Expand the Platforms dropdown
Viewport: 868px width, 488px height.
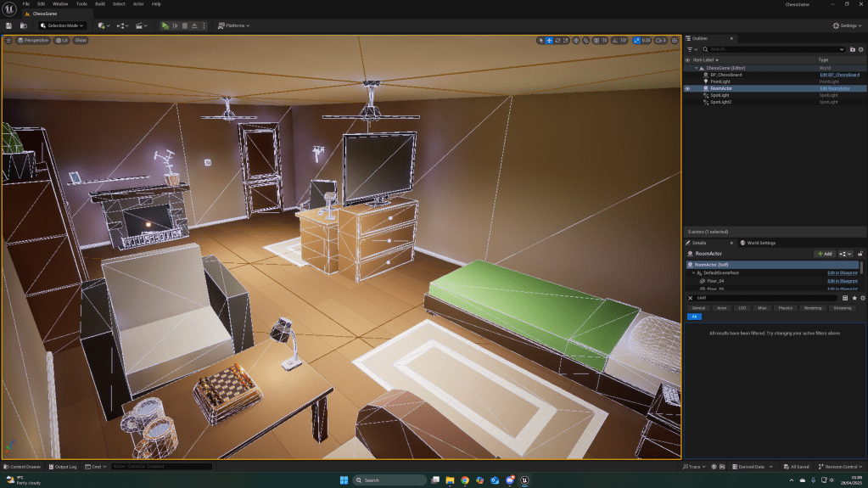pyautogui.click(x=233, y=25)
